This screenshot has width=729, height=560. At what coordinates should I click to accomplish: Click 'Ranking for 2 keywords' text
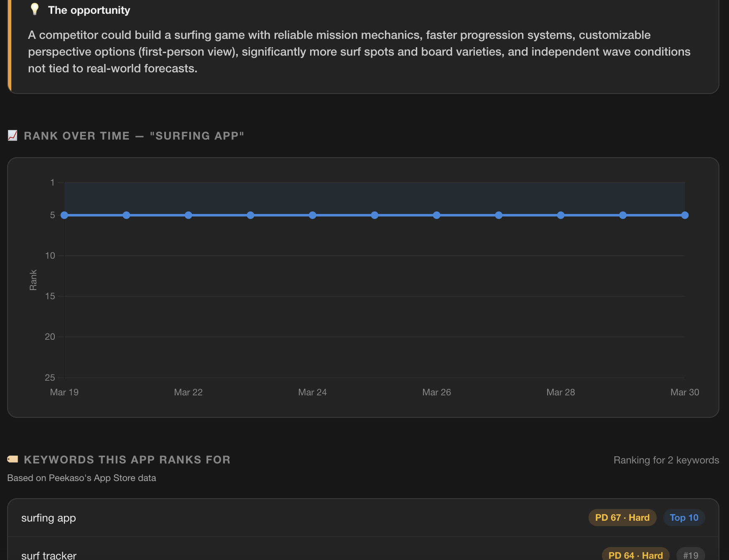click(666, 460)
